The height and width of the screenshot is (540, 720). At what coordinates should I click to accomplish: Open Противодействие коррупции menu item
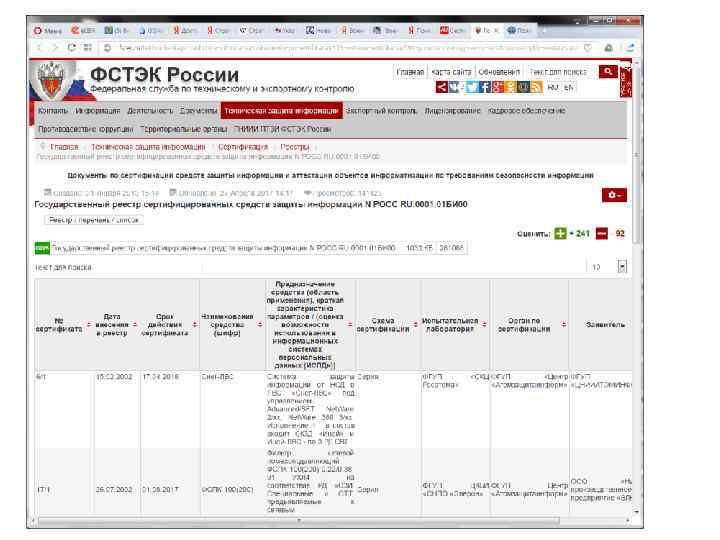point(85,129)
